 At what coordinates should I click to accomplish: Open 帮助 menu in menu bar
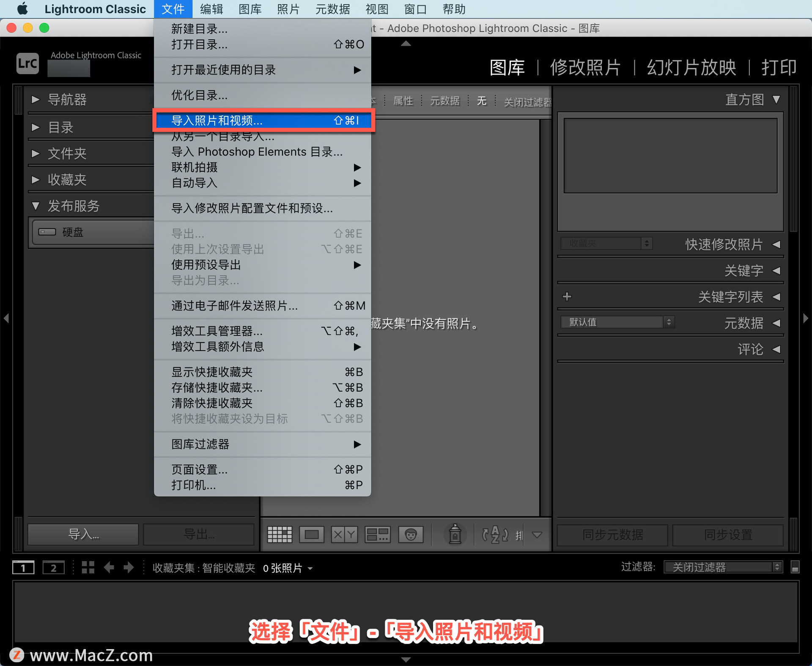(x=454, y=9)
